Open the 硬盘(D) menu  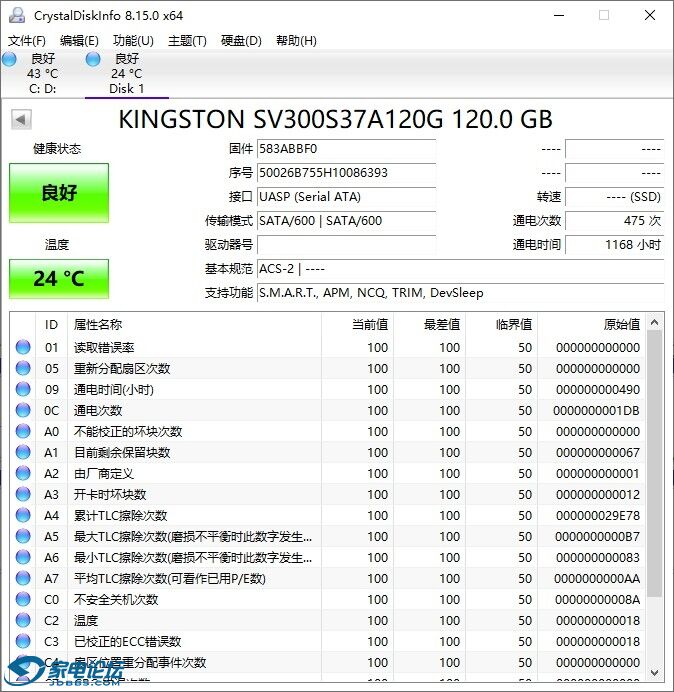[x=241, y=41]
